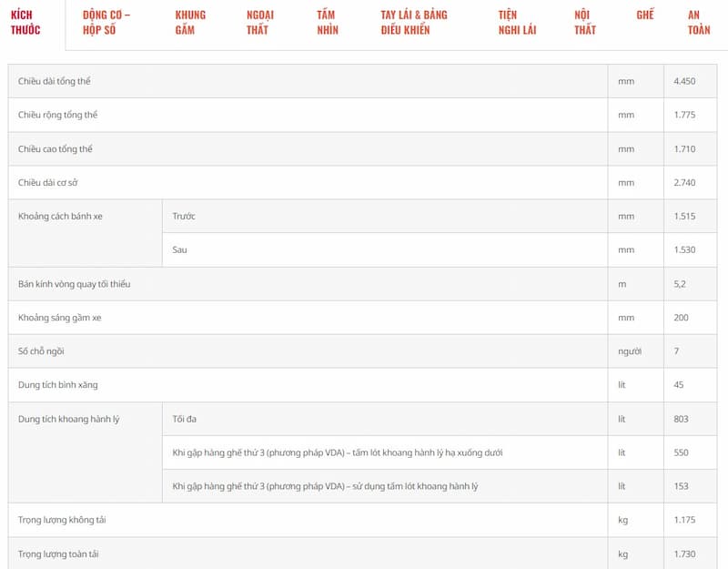Select the luggage volume value 803
This screenshot has width=728, height=569.
(681, 419)
